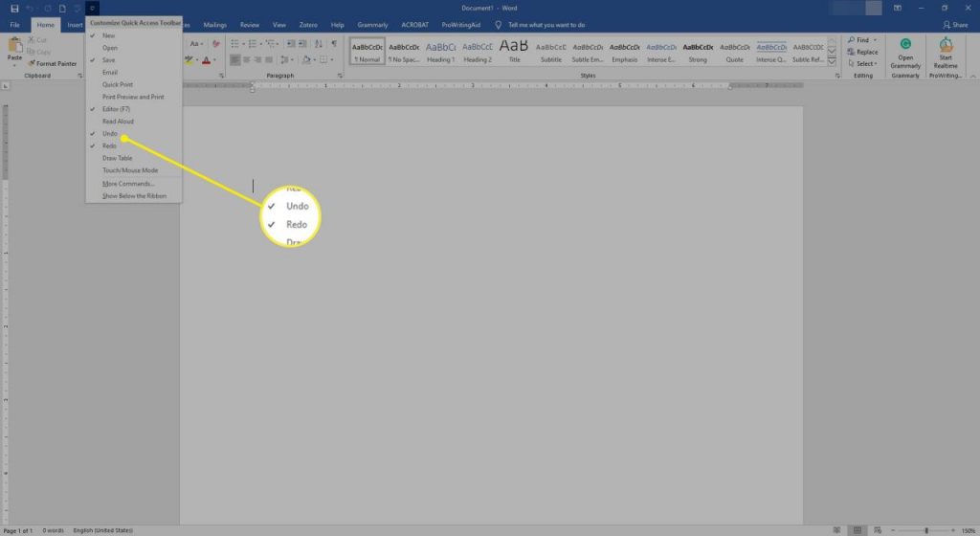This screenshot has width=980, height=536.
Task: Click the Bullets list icon
Action: tap(237, 43)
